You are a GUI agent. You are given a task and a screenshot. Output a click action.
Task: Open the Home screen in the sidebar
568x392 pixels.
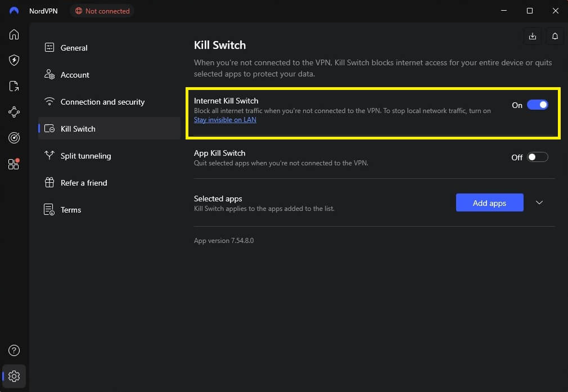14,34
